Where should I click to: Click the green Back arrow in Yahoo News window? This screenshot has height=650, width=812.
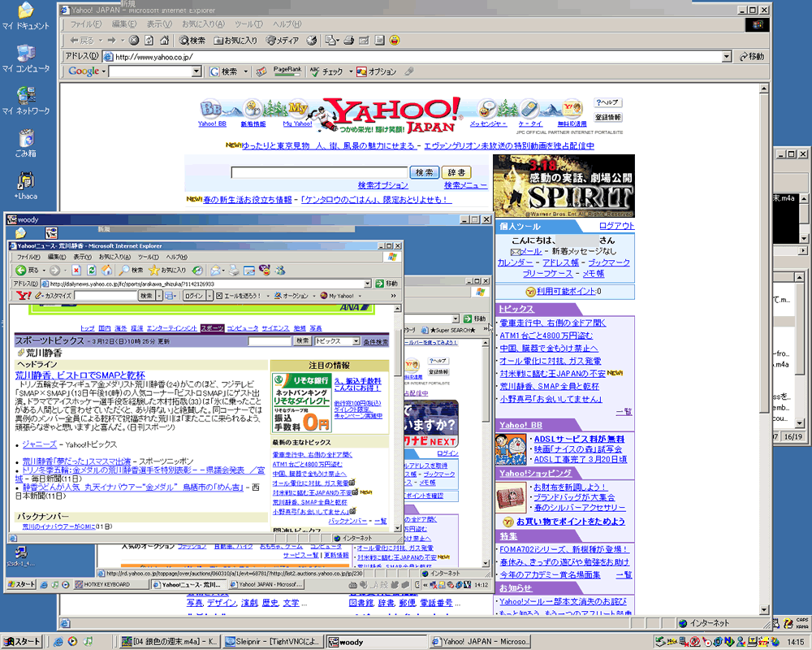tap(21, 270)
